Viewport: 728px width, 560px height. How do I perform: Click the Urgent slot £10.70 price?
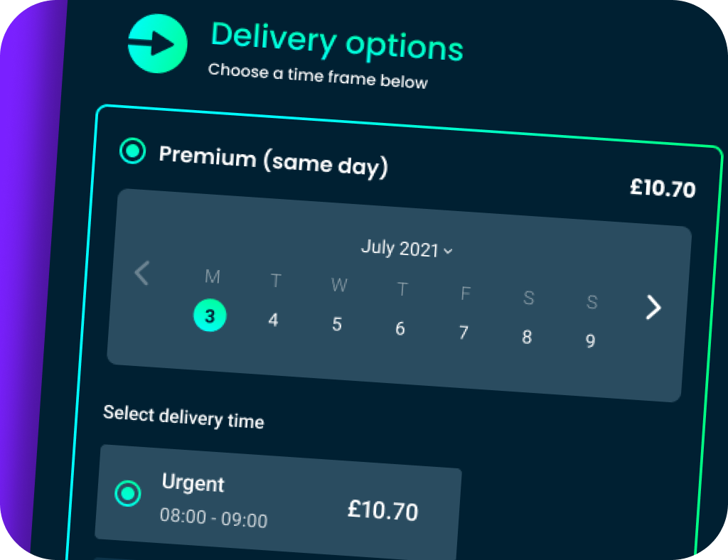tap(382, 510)
